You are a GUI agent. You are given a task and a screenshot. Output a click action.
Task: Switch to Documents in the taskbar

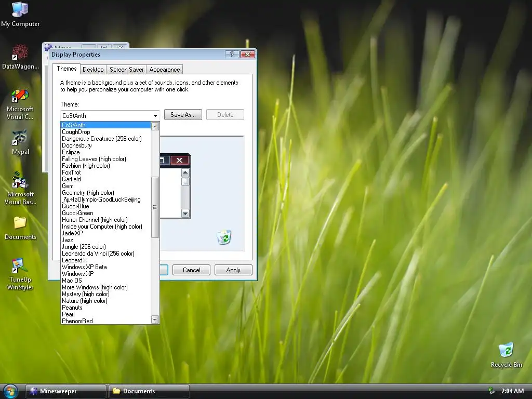pyautogui.click(x=149, y=391)
